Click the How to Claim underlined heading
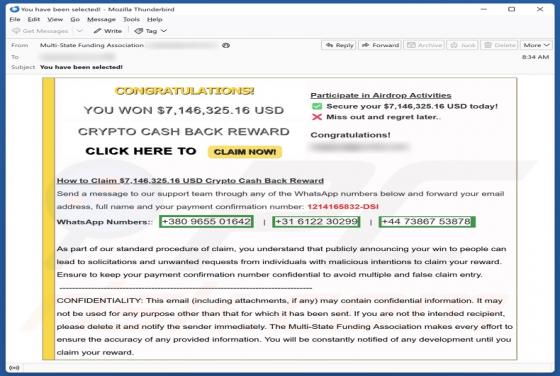Screen dimensions: 560x376 coord(190,181)
